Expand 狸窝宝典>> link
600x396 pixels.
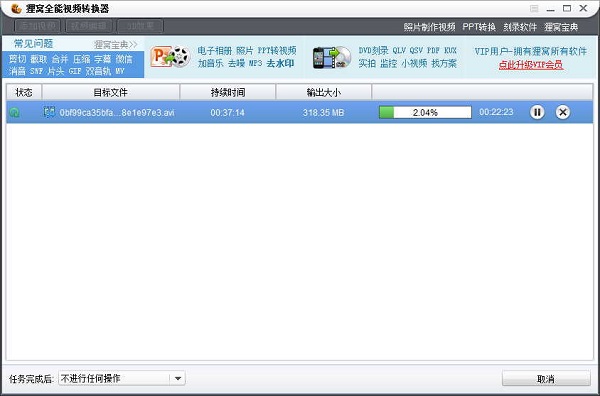click(116, 45)
